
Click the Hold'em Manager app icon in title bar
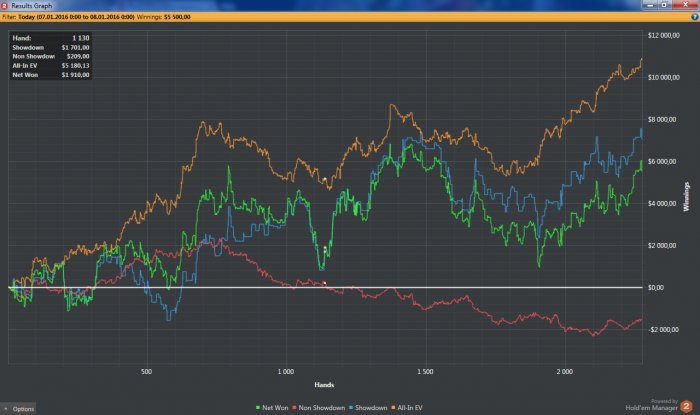point(4,5)
